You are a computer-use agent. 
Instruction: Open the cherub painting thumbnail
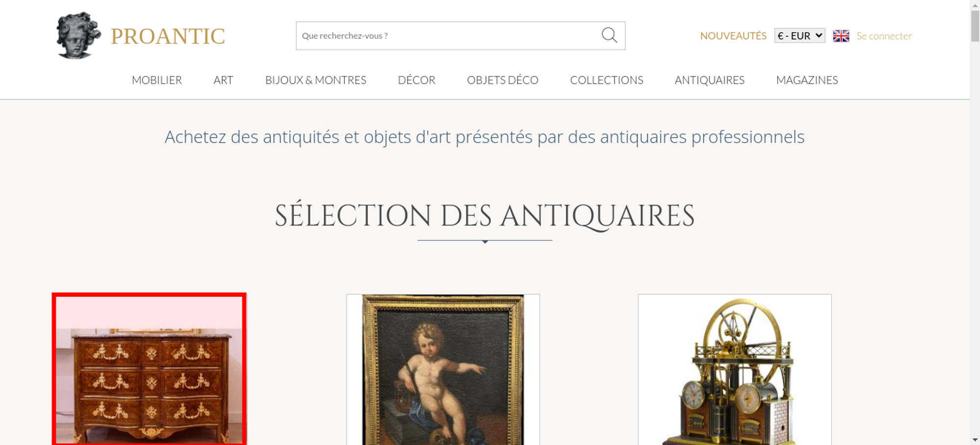pyautogui.click(x=443, y=370)
